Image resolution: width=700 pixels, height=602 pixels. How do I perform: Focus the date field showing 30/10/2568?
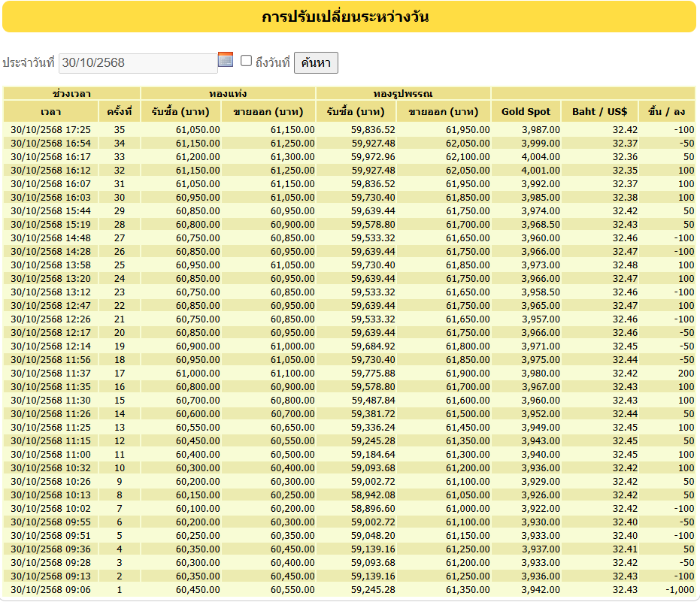(x=138, y=63)
